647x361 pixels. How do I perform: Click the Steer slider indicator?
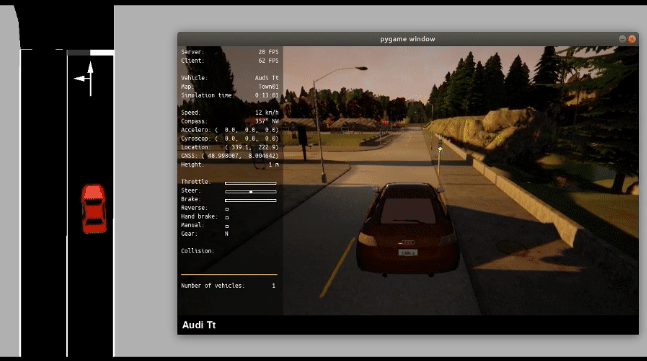pyautogui.click(x=251, y=192)
